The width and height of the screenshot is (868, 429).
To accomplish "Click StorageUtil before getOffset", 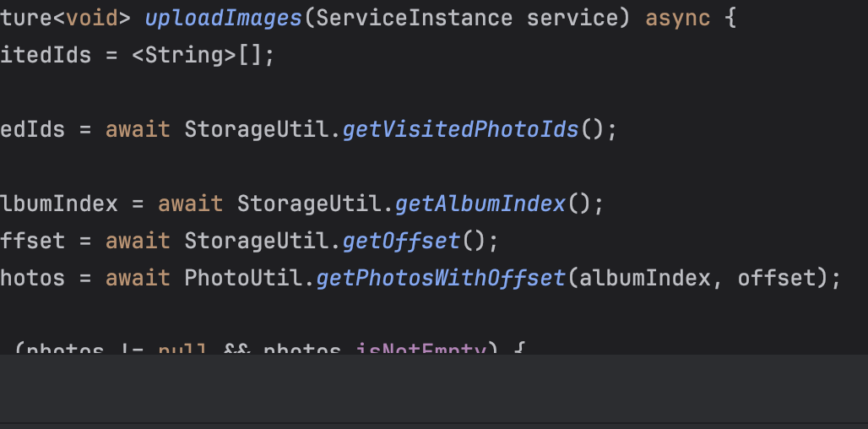I will (260, 241).
